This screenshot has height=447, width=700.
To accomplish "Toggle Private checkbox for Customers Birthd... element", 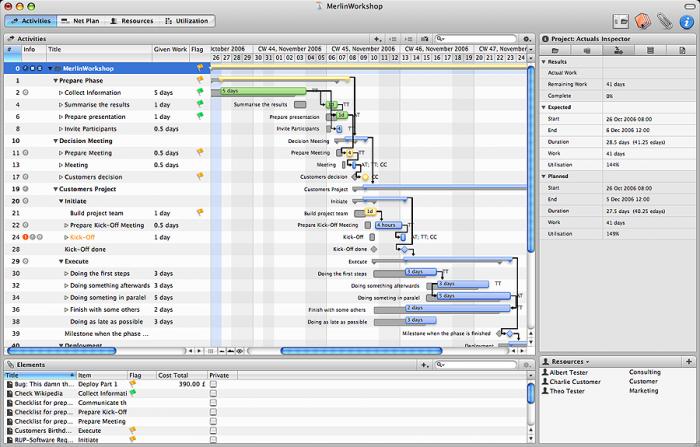I will pyautogui.click(x=213, y=430).
